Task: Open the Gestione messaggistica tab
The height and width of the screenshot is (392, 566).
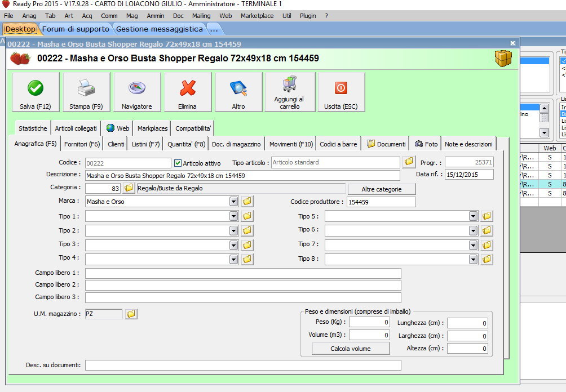Action: point(159,29)
